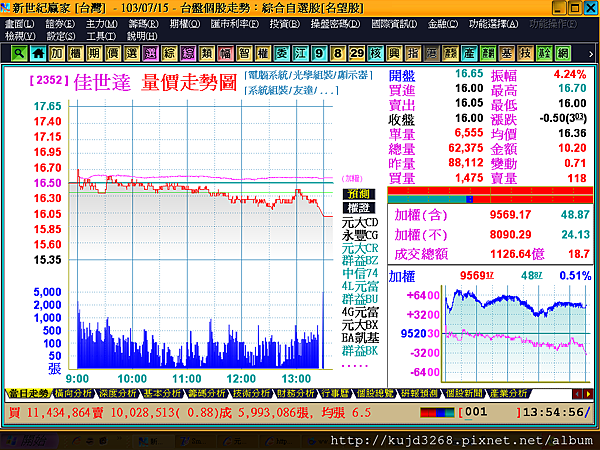Switch to the 技術分析 tab
The image size is (600, 450).
(251, 393)
